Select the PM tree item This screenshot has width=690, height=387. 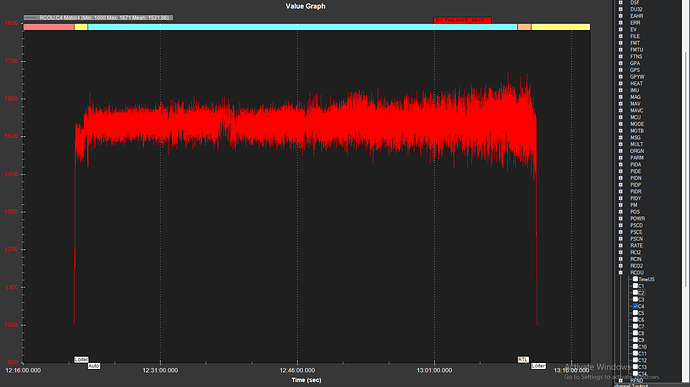click(x=634, y=205)
